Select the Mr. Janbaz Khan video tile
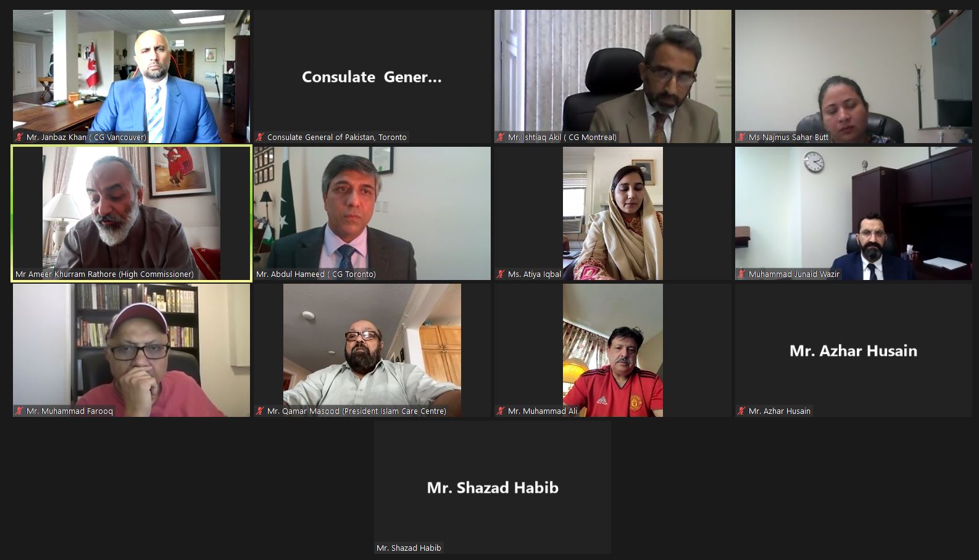Image resolution: width=979 pixels, height=560 pixels. [x=131, y=76]
